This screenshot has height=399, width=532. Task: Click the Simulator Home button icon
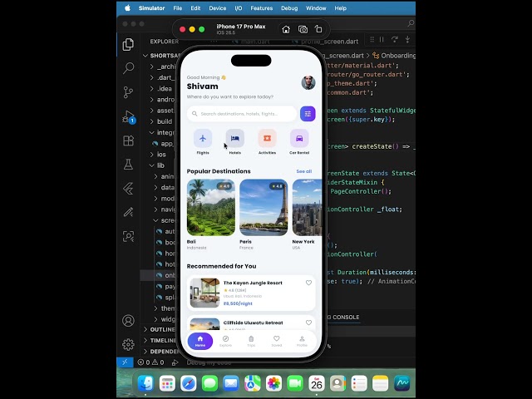[286, 30]
